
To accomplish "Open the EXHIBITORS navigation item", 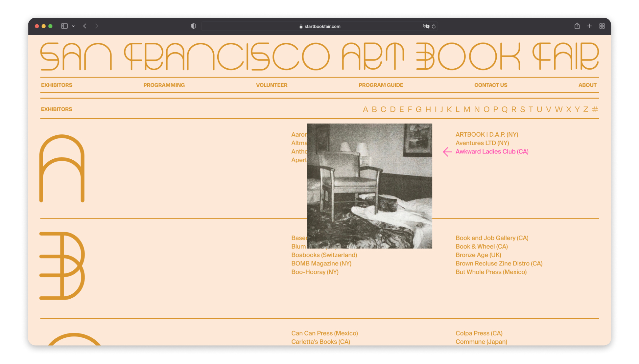I will click(57, 85).
